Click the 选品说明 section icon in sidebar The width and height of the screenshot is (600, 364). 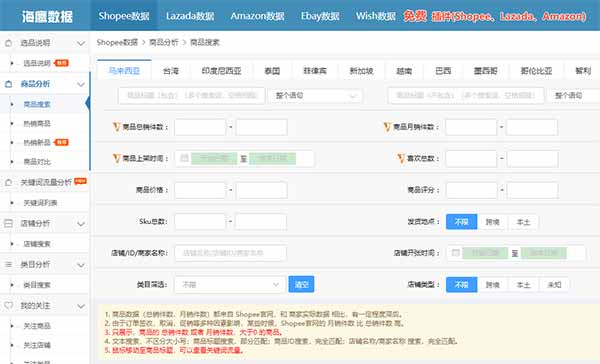(x=8, y=43)
